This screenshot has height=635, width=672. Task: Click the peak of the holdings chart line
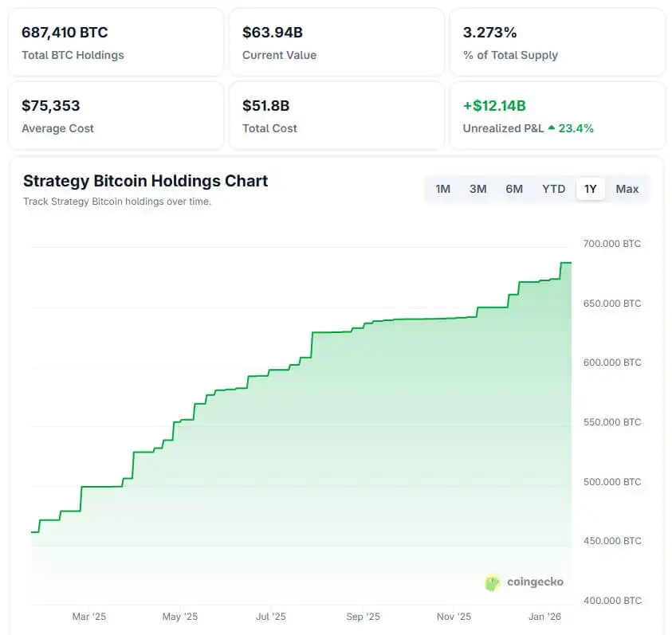pyautogui.click(x=566, y=263)
